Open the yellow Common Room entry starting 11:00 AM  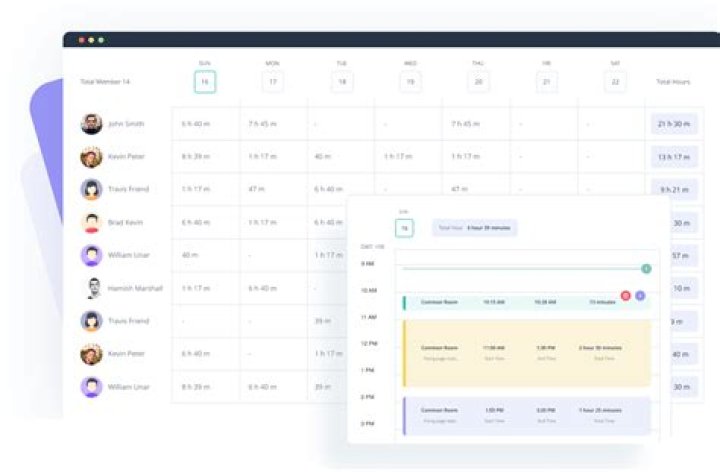527,353
